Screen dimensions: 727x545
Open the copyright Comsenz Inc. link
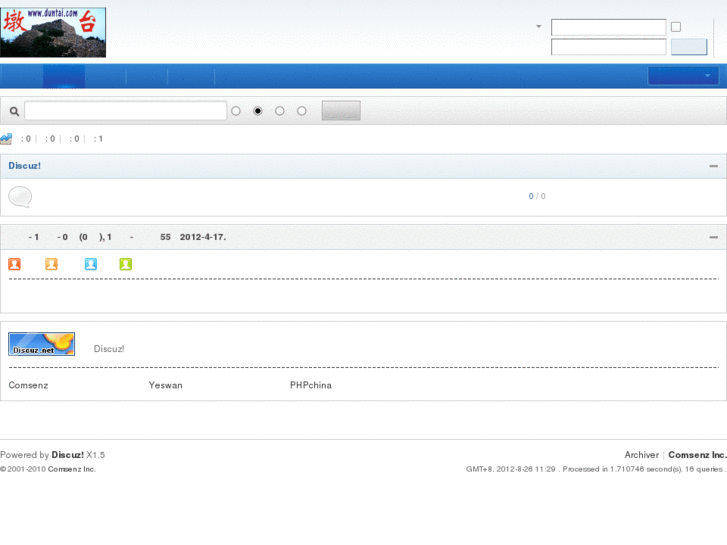click(72, 469)
